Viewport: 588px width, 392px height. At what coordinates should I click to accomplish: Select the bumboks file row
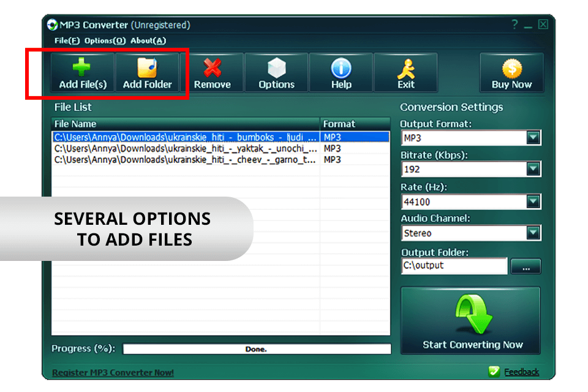coord(221,137)
